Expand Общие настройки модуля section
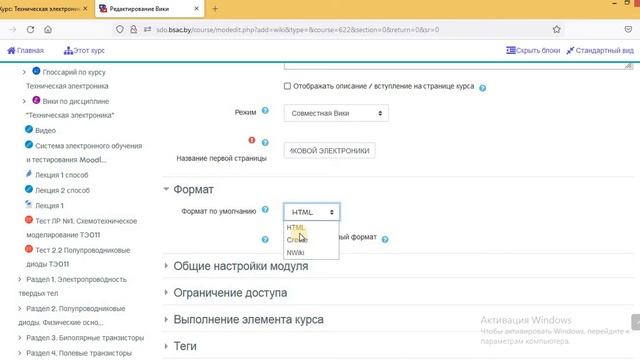640x360 pixels. 241,266
